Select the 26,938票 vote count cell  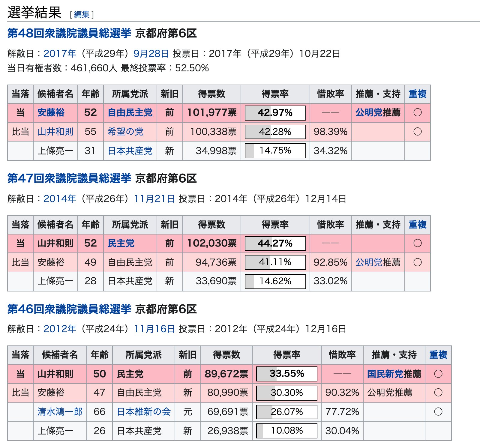tap(226, 431)
